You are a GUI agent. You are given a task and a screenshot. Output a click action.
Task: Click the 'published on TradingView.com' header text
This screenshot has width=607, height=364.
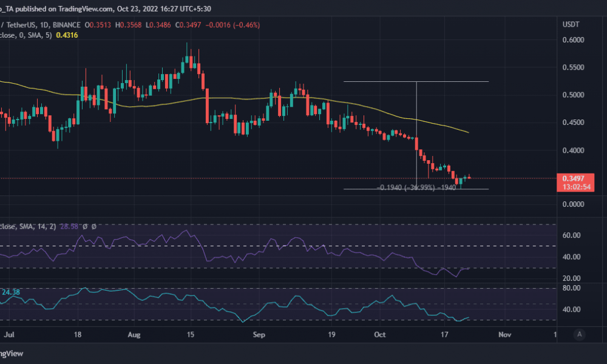coord(65,8)
